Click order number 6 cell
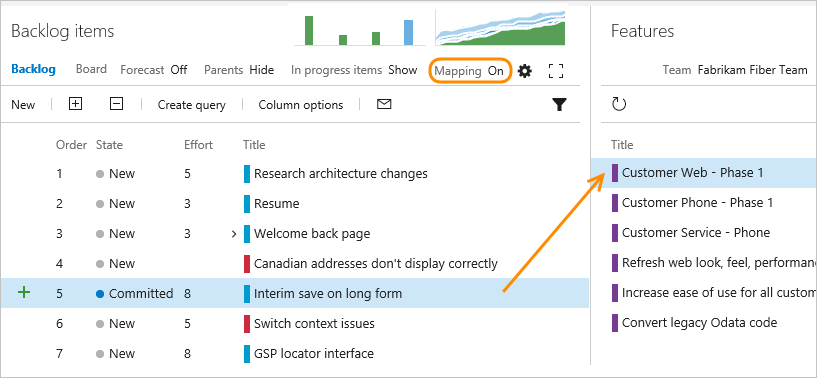 pos(59,324)
